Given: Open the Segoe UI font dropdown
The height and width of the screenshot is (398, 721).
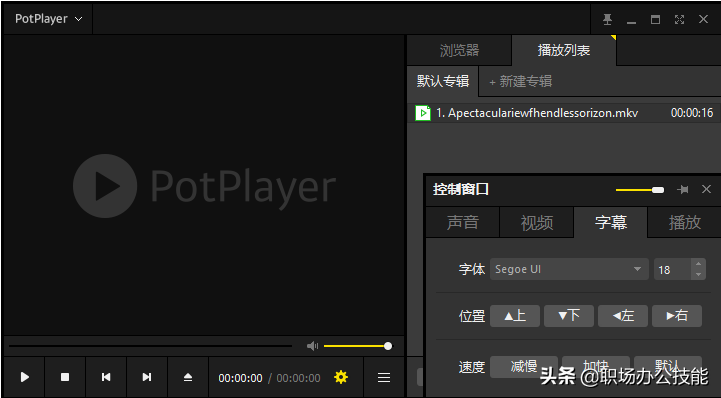Looking at the screenshot, I should [x=569, y=269].
